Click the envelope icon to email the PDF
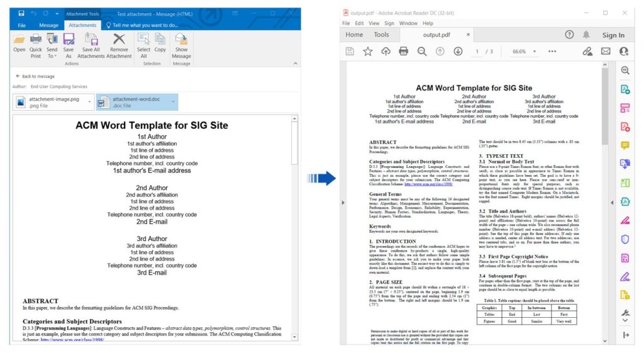Screen dimensions: 644x353 pyautogui.click(x=606, y=52)
